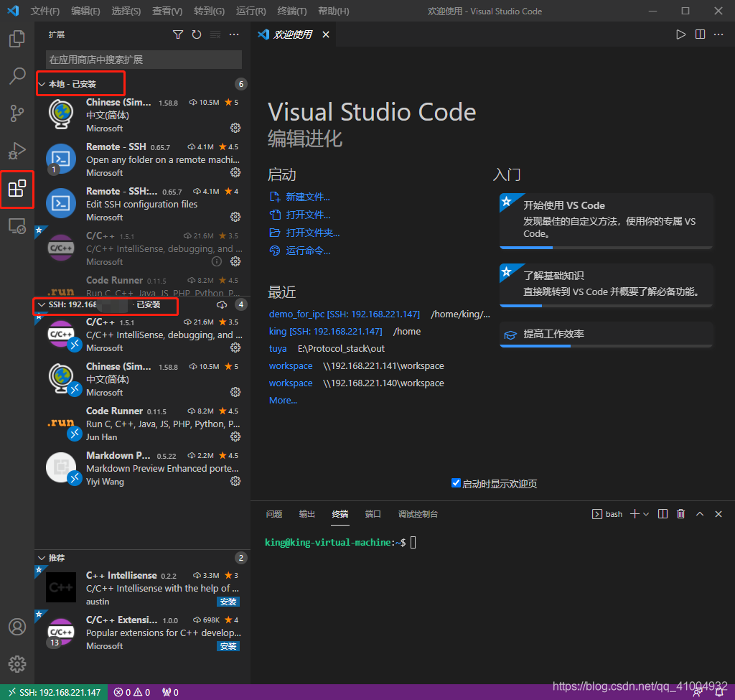Refresh the extensions list
Screen dimensions: 735x700
click(x=196, y=34)
